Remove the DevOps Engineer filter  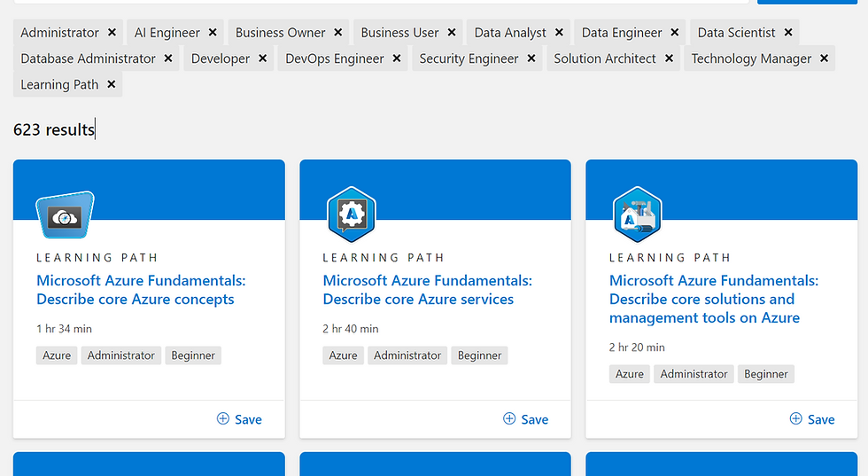(397, 59)
